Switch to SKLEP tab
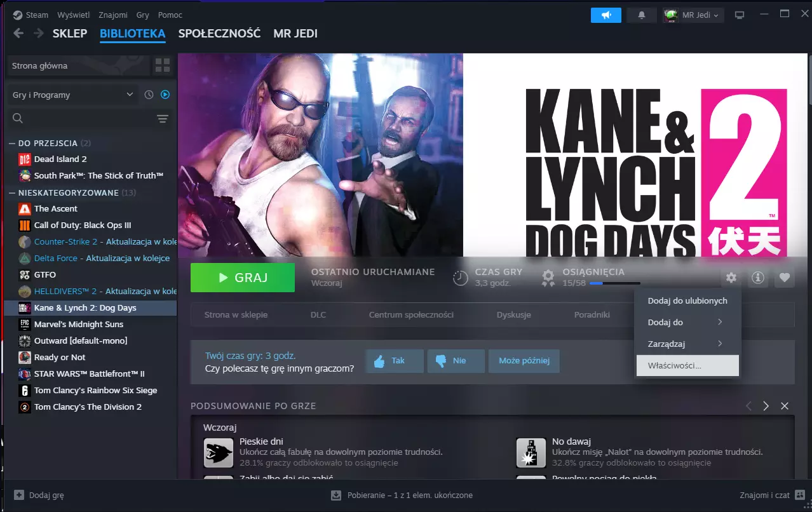Viewport: 812px width, 512px height. (70, 33)
